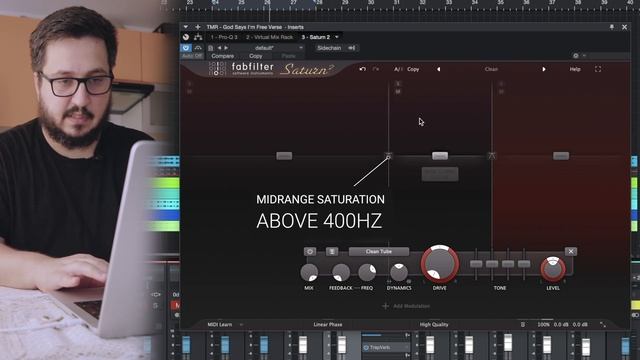
Task: Click the round insert icon before the routing icon
Action: pyautogui.click(x=186, y=37)
